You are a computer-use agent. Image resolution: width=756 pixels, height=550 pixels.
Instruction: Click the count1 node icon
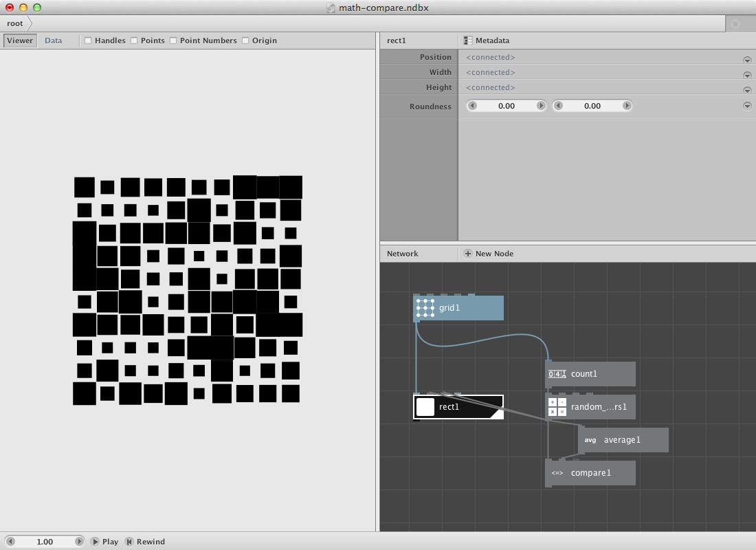pos(557,374)
